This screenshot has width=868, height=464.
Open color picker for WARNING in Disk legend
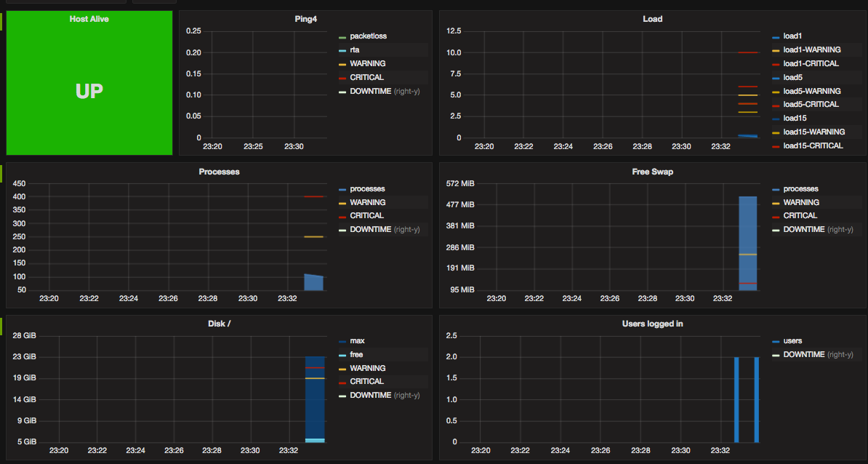pos(342,369)
